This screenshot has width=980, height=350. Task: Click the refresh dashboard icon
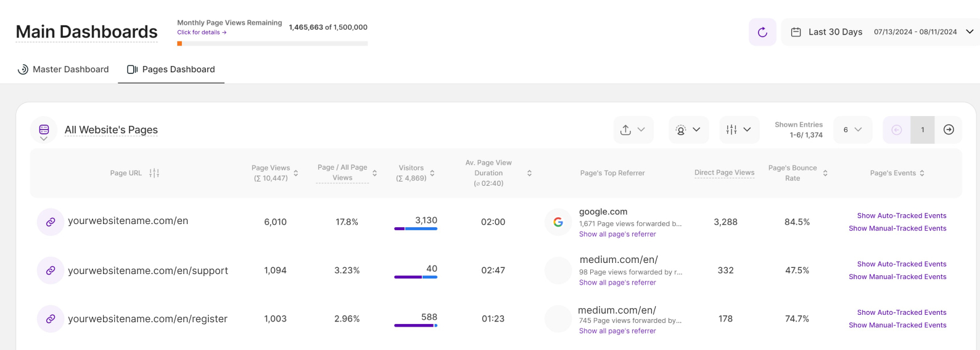762,32
